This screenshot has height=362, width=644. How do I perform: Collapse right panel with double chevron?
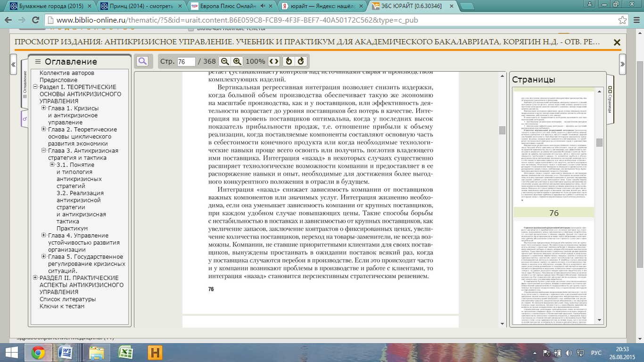(x=623, y=64)
